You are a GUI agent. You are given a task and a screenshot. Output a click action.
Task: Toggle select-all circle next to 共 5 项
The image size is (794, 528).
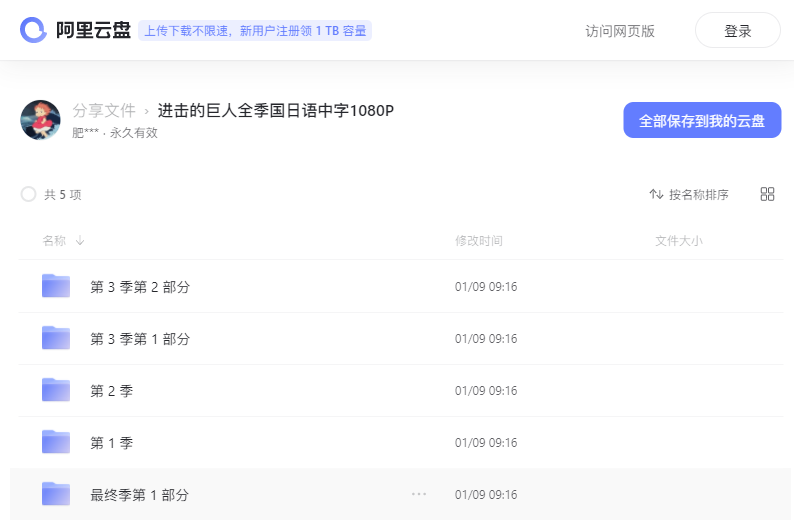pyautogui.click(x=28, y=194)
